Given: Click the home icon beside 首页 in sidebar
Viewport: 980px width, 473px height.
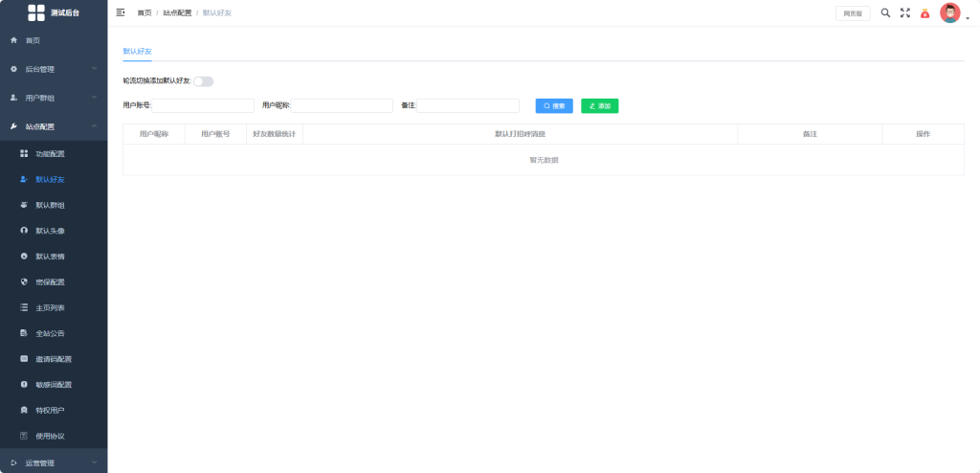Looking at the screenshot, I should pos(13,40).
